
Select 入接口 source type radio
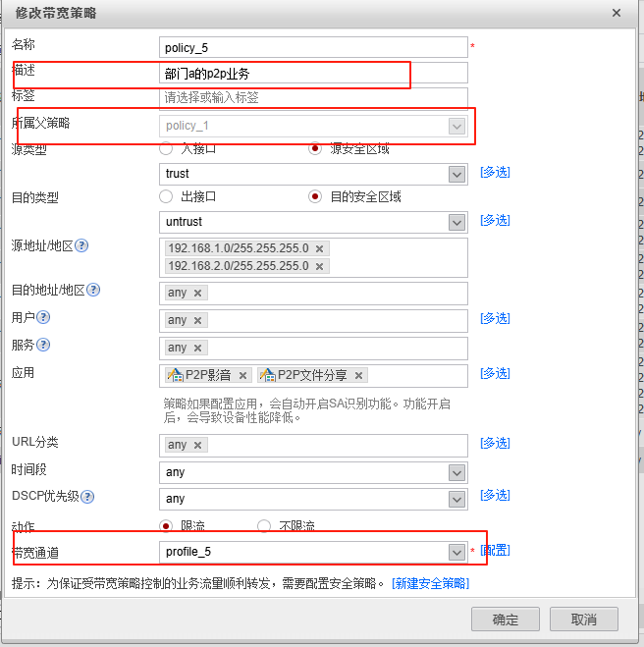coord(166,148)
